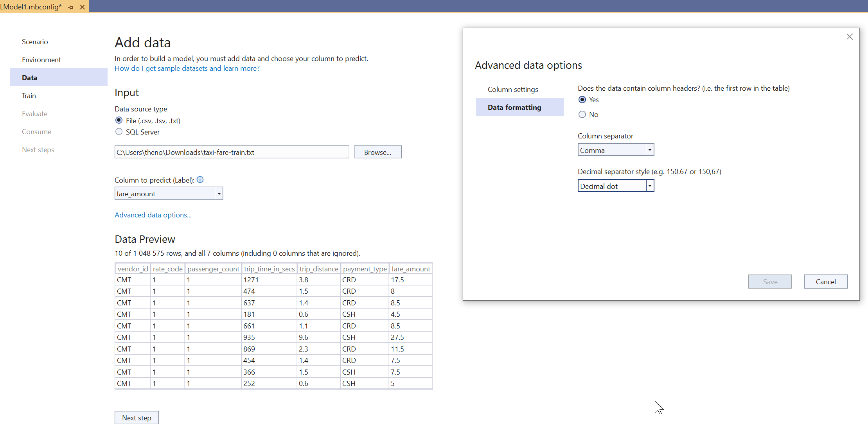Select the File (.csv, .tsv, .txt) radio button
Image resolution: width=868 pixels, height=427 pixels.
(x=119, y=120)
